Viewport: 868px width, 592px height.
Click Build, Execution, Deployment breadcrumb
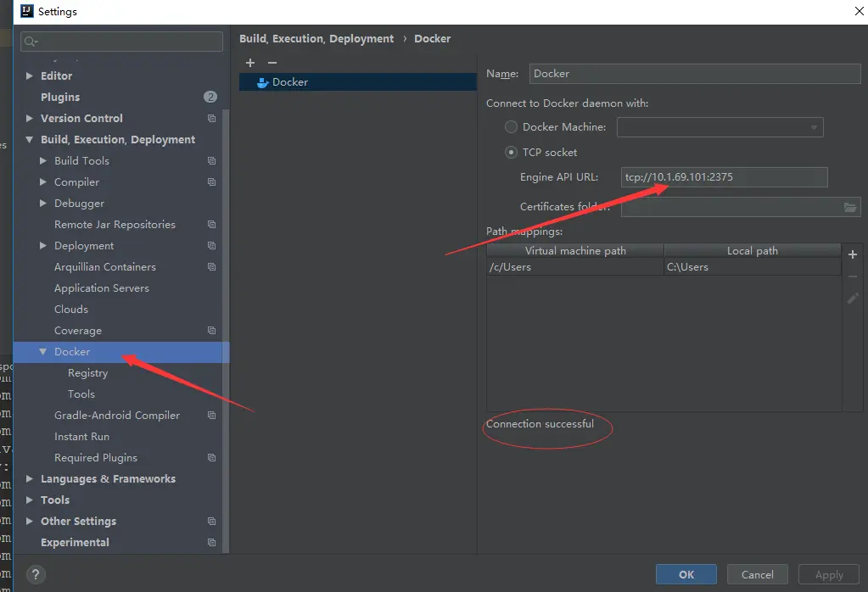click(316, 39)
